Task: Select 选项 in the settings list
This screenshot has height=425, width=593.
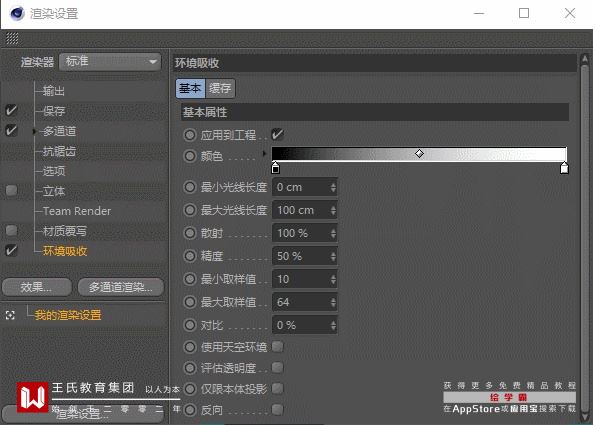Action: tap(54, 171)
